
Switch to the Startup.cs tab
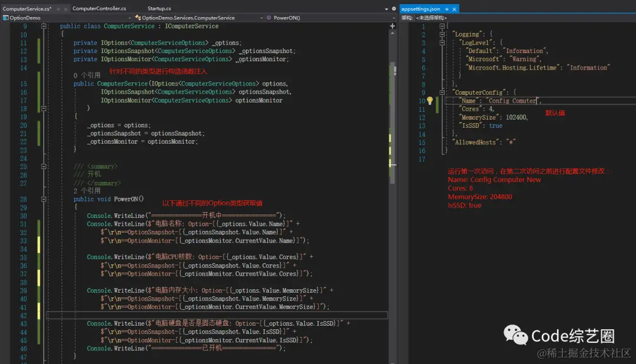[x=159, y=8]
